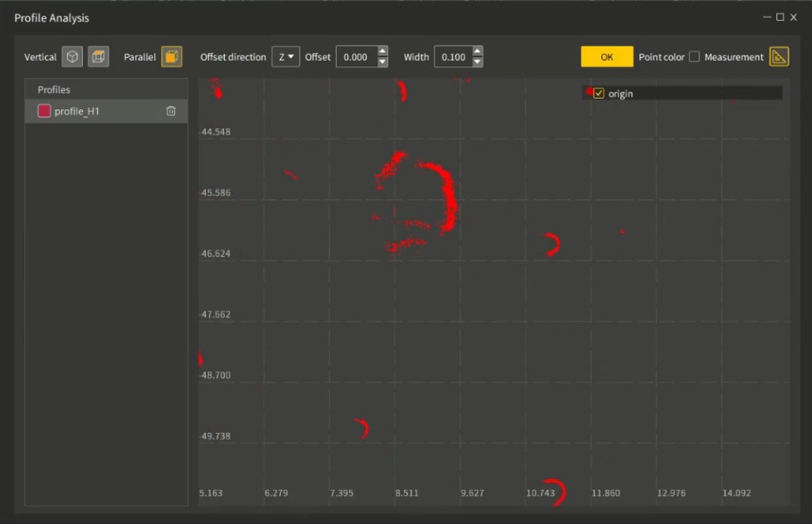This screenshot has height=524, width=812.
Task: Select the first Vertical cube icon
Action: [x=72, y=56]
